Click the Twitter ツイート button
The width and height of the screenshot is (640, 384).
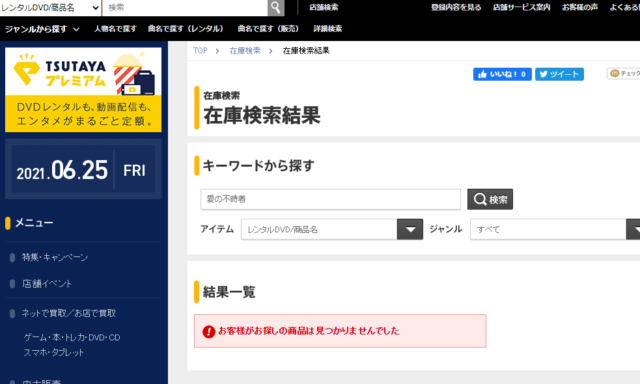(x=559, y=74)
